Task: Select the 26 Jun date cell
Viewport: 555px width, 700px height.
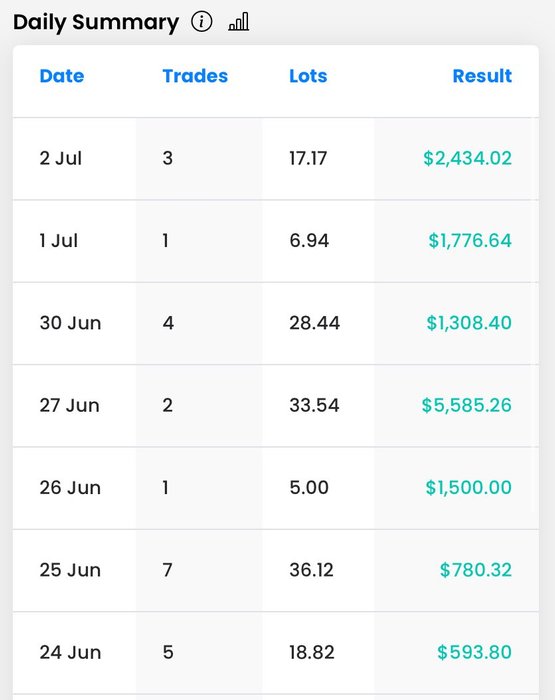Action: [70, 488]
